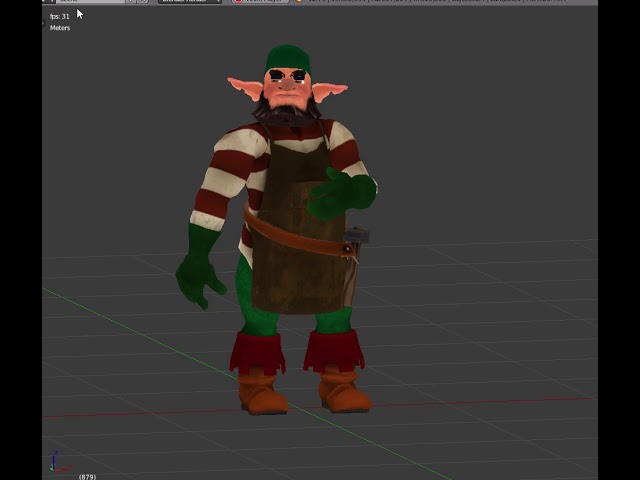Viewport: 640px width, 480px height.
Task: Click the frame number (879) label
Action: coord(87,476)
